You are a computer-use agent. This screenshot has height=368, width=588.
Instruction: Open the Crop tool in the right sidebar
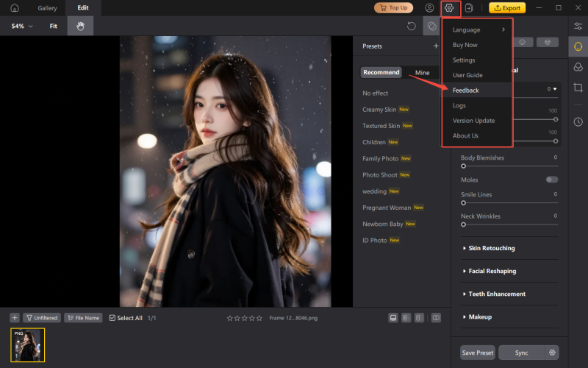[x=578, y=88]
